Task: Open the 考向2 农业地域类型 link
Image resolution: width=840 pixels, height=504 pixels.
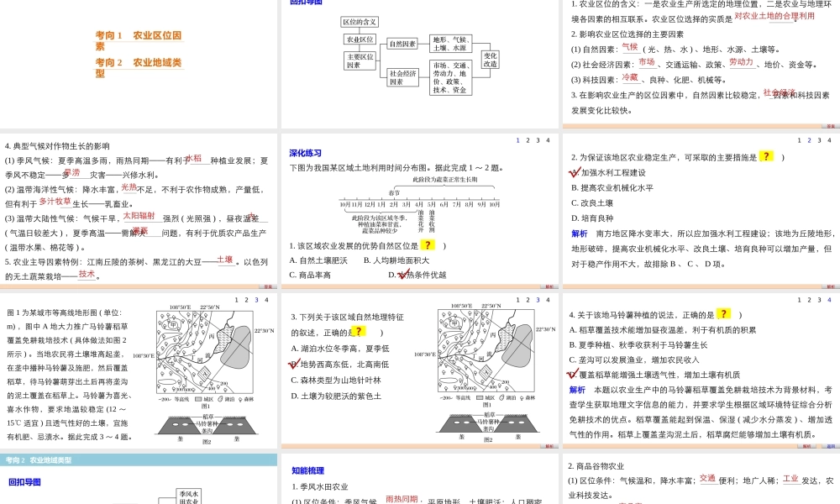Action: click(139, 67)
